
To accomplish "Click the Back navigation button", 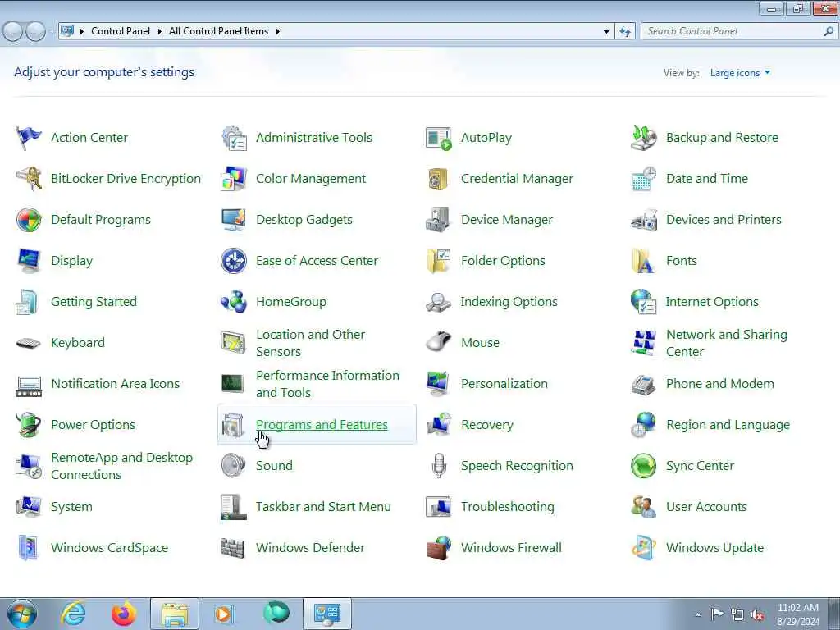I will (x=12, y=32).
